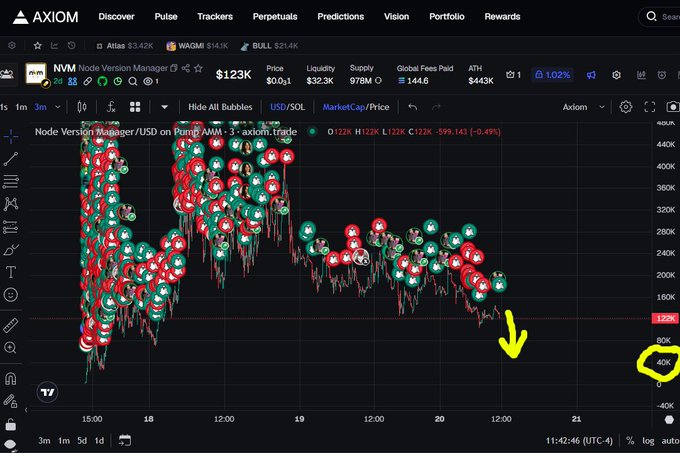Screen dimensions: 680x453
Task: Click the blue holders people icon
Action: tap(72, 81)
